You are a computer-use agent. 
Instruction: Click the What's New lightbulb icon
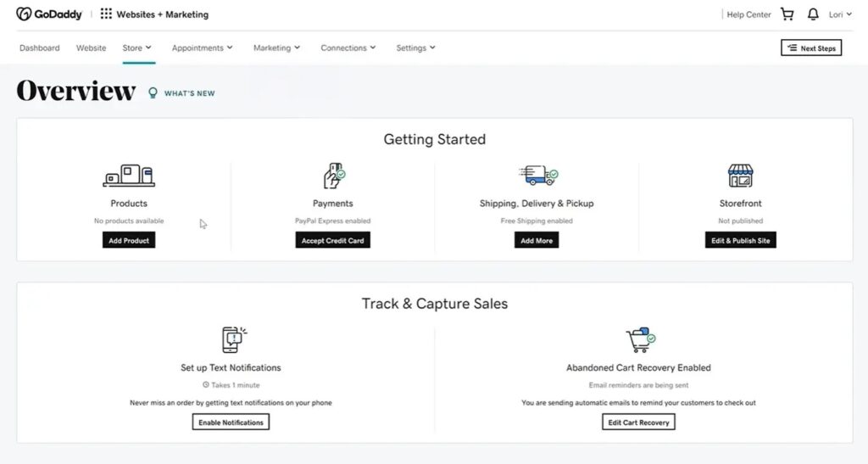point(153,92)
